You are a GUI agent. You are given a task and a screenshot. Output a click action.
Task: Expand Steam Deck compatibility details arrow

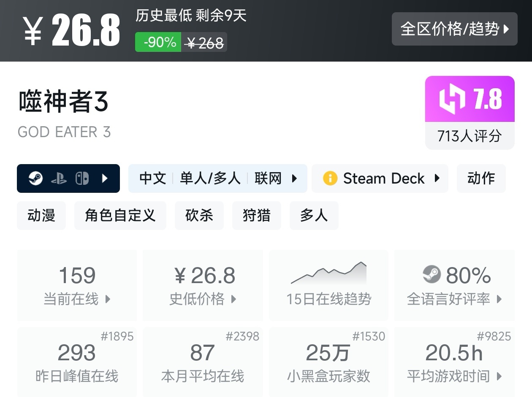click(x=437, y=178)
